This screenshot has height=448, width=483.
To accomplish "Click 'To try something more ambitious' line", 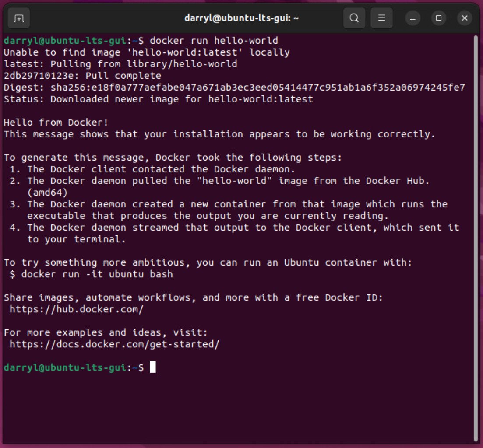I will tap(208, 263).
